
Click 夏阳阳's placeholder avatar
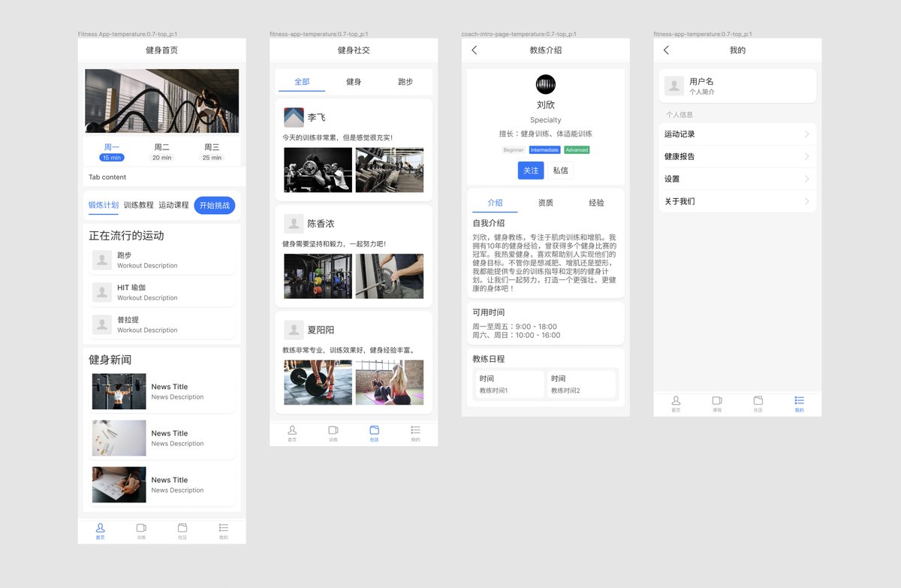(294, 330)
